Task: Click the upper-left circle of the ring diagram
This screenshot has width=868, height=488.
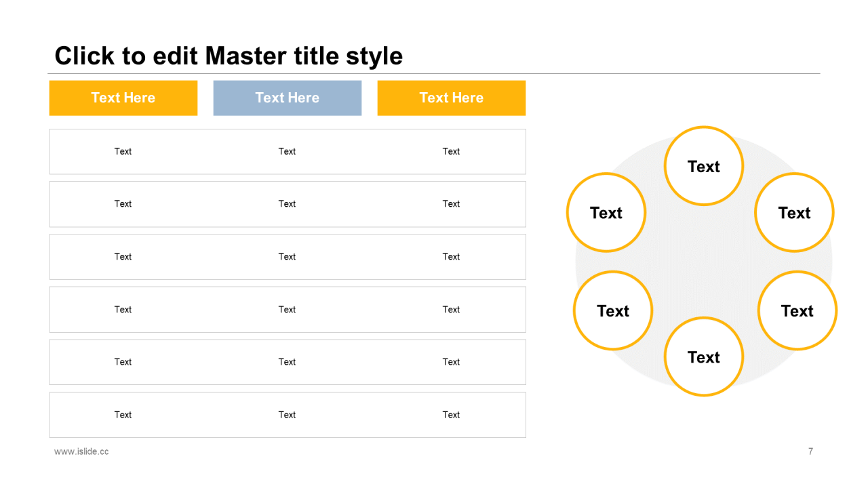Action: coord(606,213)
